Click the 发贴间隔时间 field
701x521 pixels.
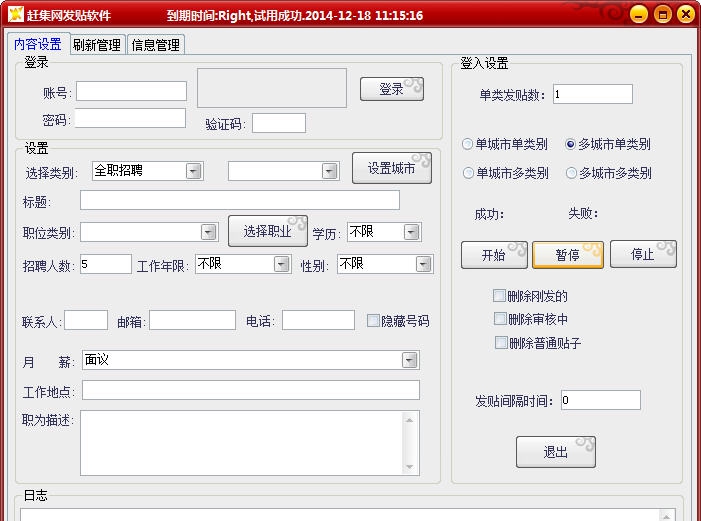601,400
